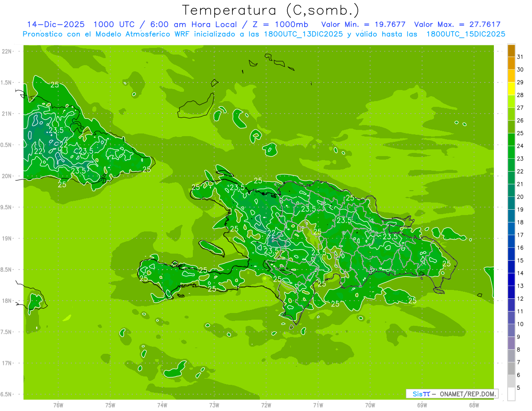The image size is (532, 411).
Task: Click the lavender legend swatch between 8 and 9
Action: (x=511, y=343)
